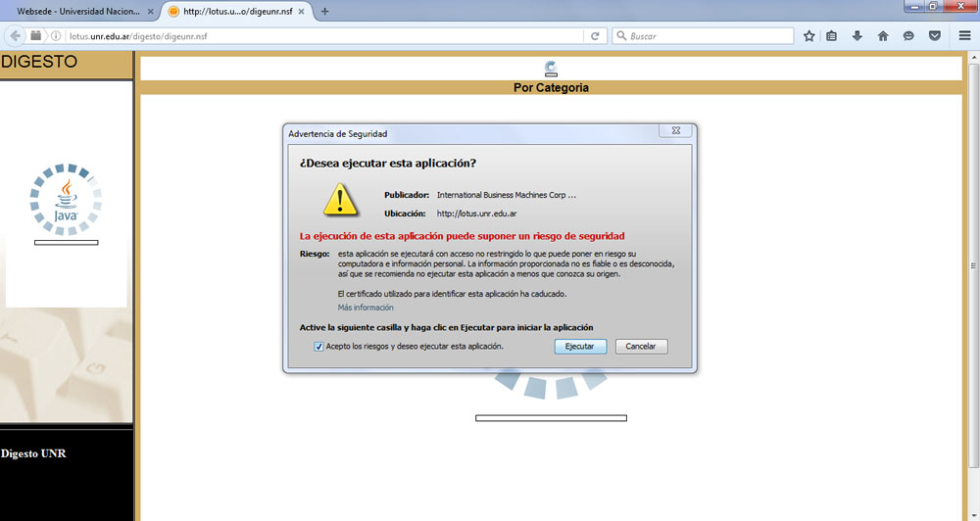Open the Firefox hamburger menu
The width and height of the screenshot is (980, 521).
(x=965, y=35)
